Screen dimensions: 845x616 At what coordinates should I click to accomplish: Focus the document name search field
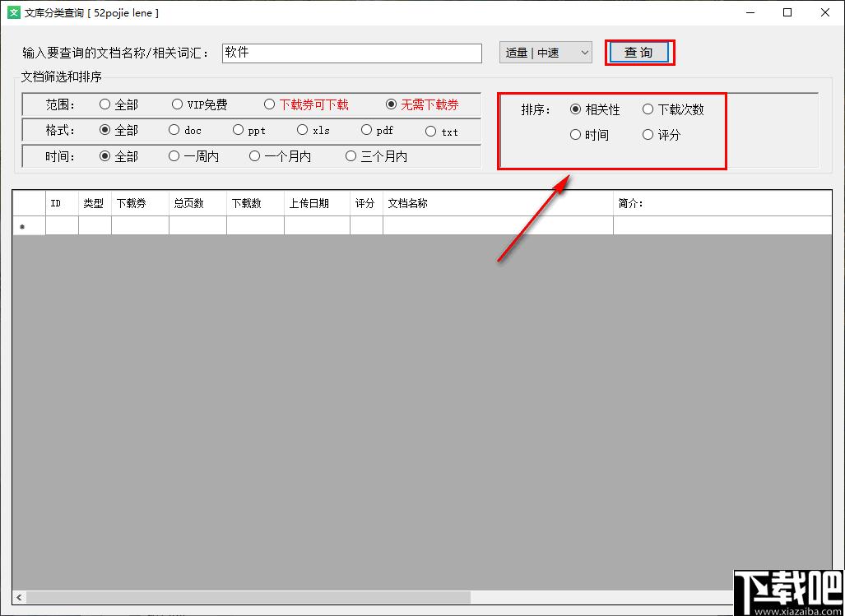[352, 53]
